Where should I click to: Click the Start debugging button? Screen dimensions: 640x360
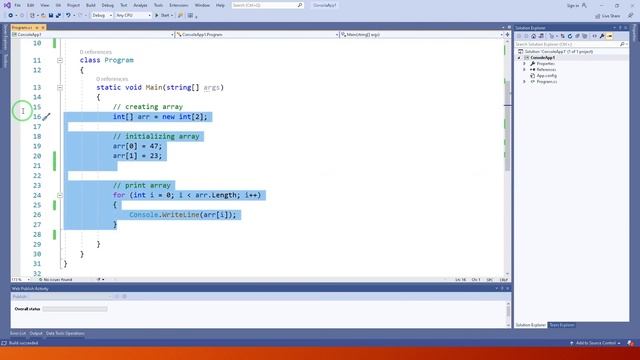click(x=163, y=16)
